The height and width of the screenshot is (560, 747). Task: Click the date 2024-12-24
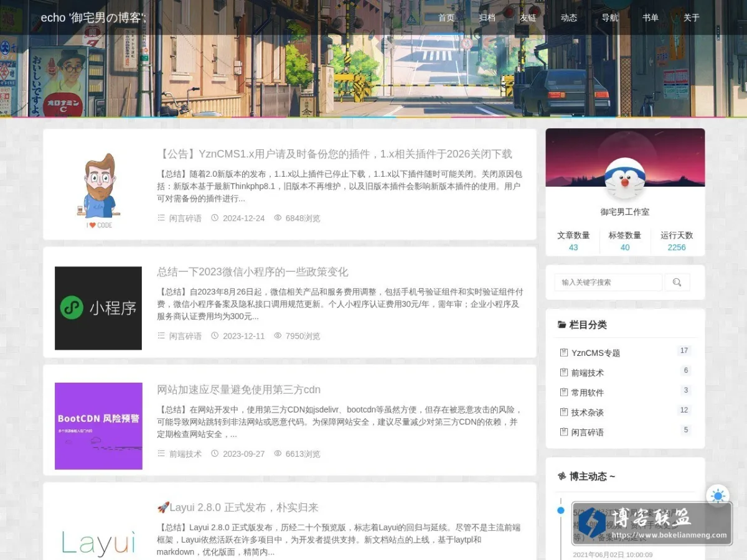pos(243,218)
